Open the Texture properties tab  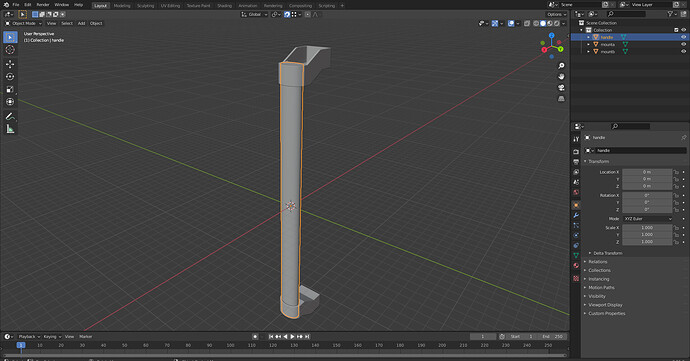tap(576, 278)
